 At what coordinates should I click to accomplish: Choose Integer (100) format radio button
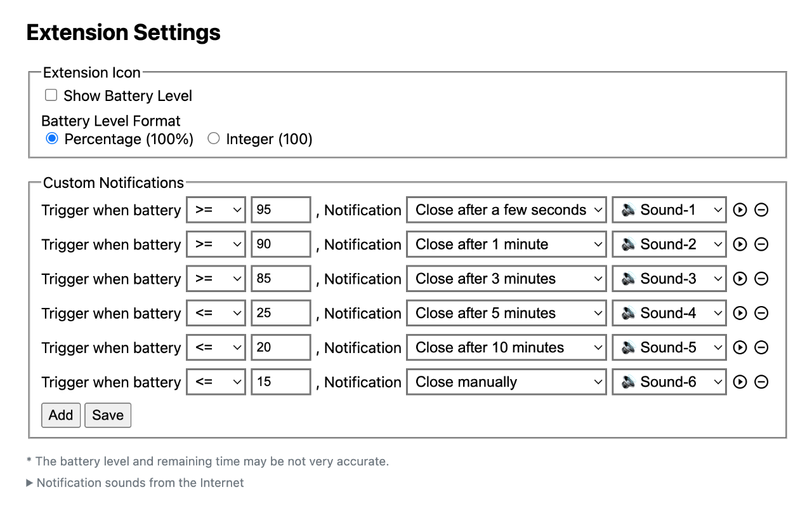[214, 138]
